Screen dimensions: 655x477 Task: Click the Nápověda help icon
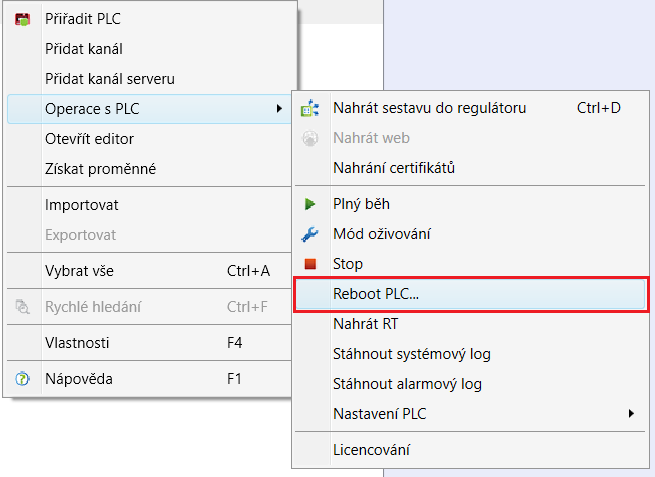point(23,379)
